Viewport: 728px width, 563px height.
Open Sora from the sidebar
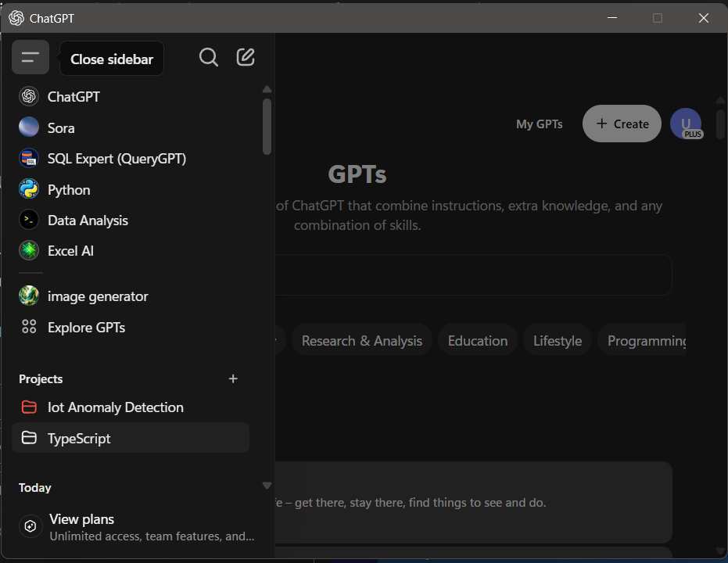point(130,127)
